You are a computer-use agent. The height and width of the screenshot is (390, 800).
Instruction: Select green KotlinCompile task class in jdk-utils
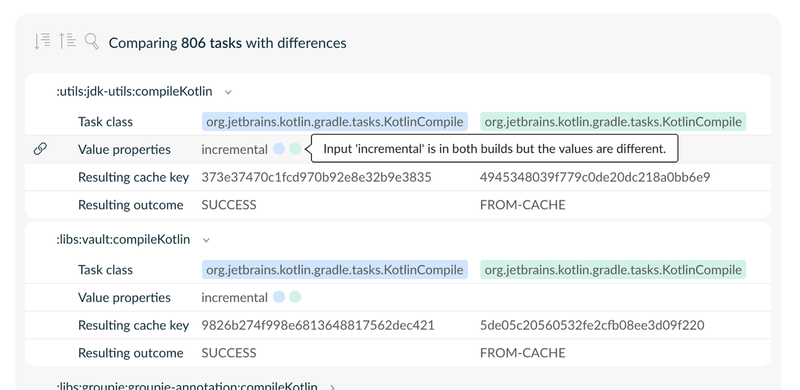pyautogui.click(x=613, y=121)
